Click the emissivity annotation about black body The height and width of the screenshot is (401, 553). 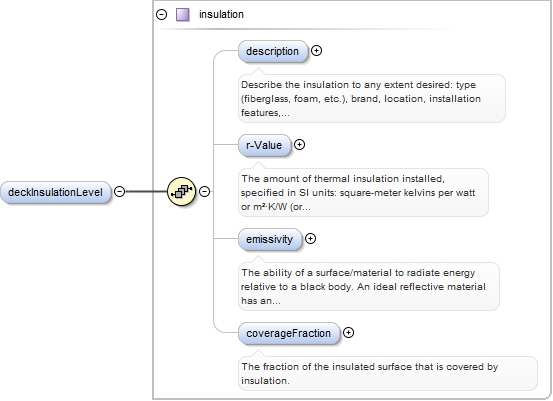pyautogui.click(x=369, y=286)
